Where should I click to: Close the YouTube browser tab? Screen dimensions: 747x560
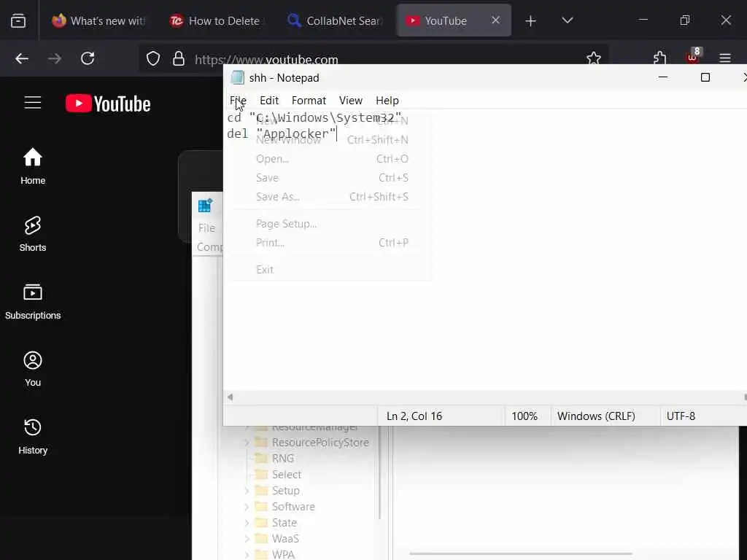[x=495, y=20]
